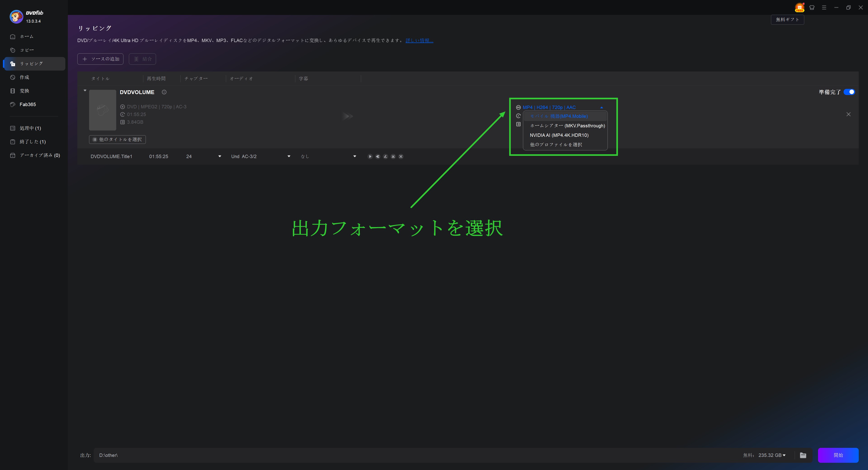The image size is (868, 470).
Task: Open the trim scissors icon for Title1
Action: 393,157
